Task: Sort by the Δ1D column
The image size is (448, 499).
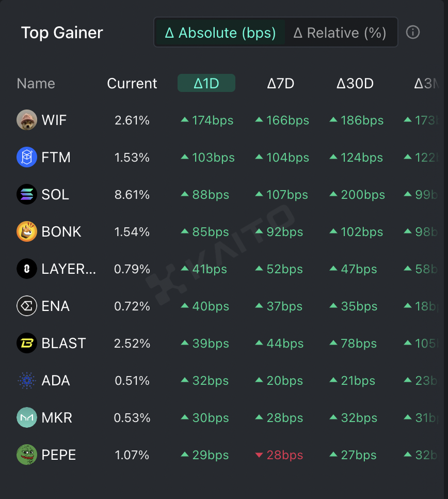Action: click(206, 83)
